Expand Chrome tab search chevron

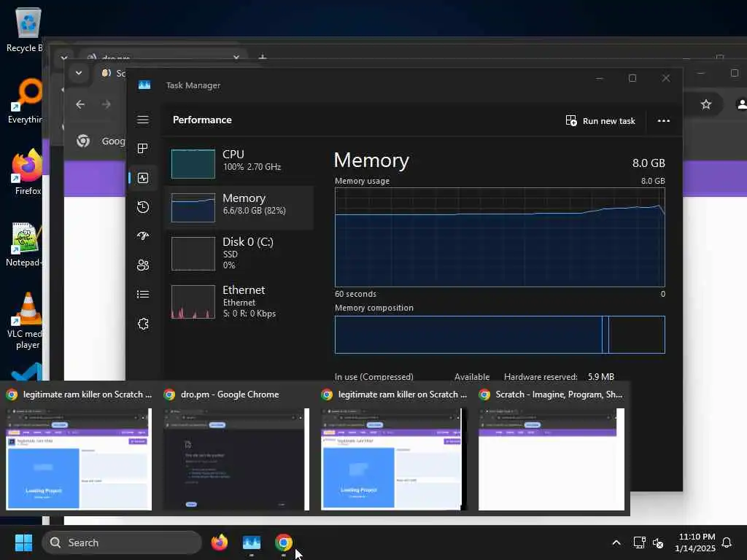pos(79,73)
